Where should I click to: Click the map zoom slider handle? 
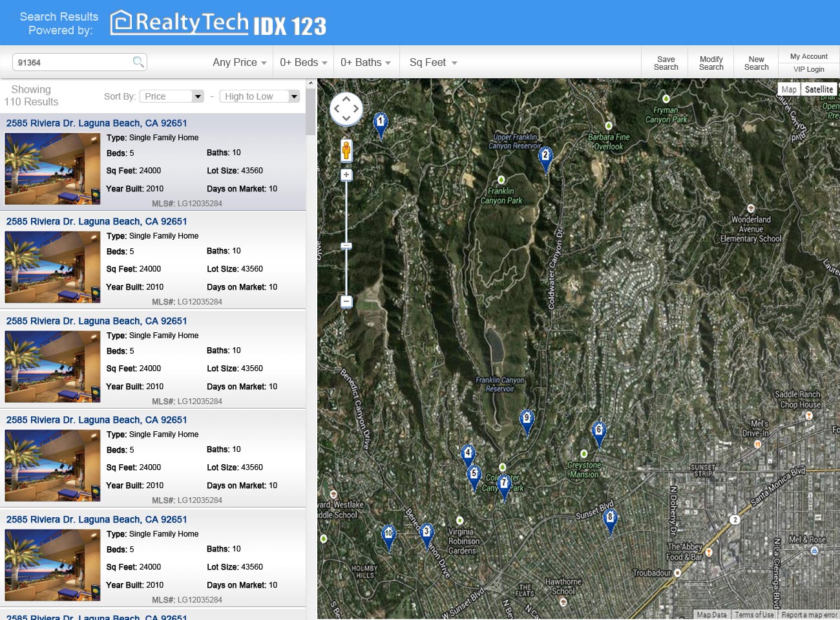[346, 246]
